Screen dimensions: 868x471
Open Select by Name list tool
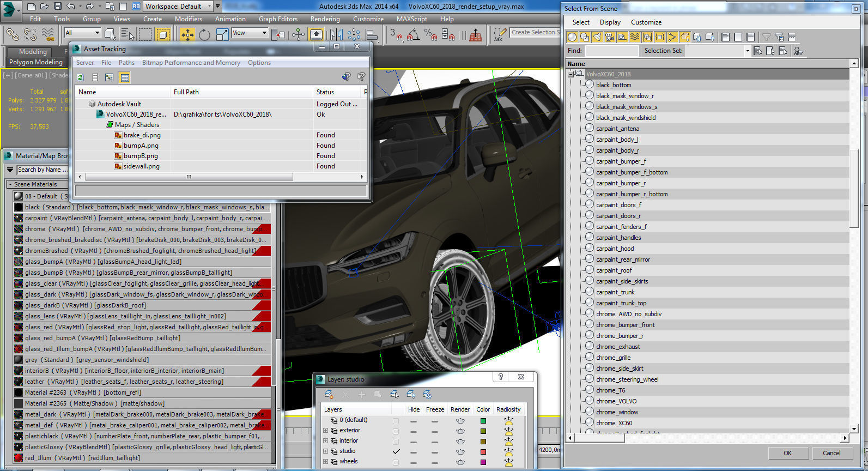point(128,35)
